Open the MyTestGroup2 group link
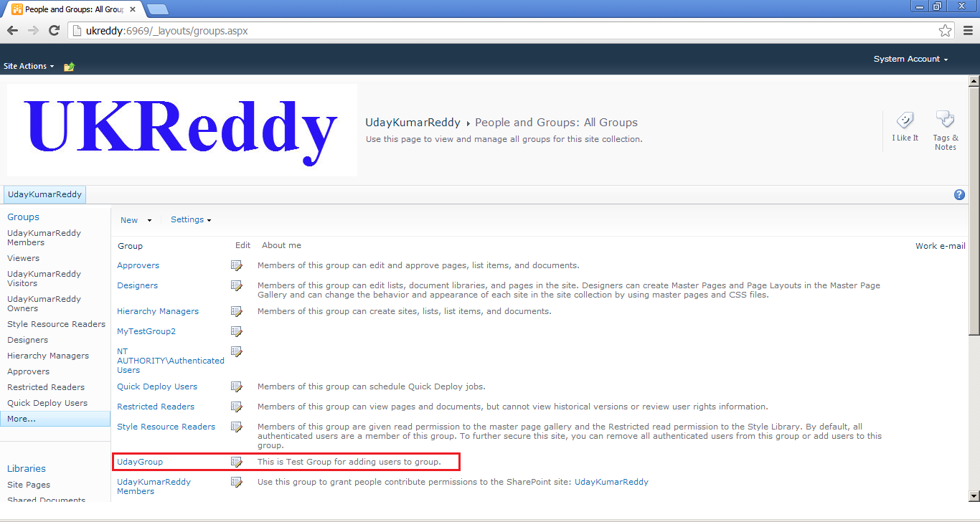The height and width of the screenshot is (522, 980). pyautogui.click(x=146, y=331)
